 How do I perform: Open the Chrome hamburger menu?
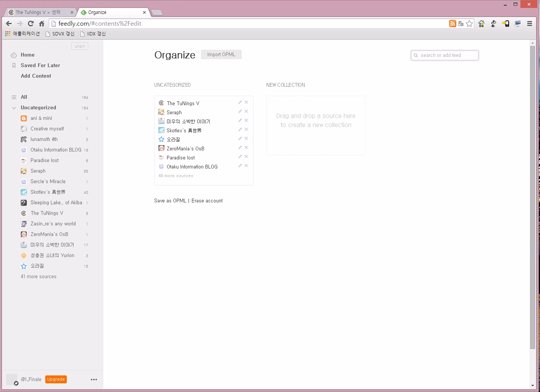tap(529, 23)
